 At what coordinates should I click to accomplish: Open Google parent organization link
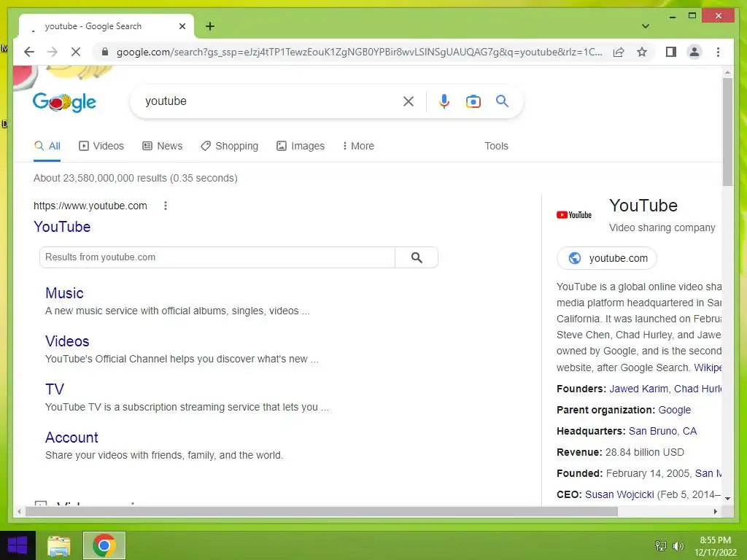pos(674,410)
